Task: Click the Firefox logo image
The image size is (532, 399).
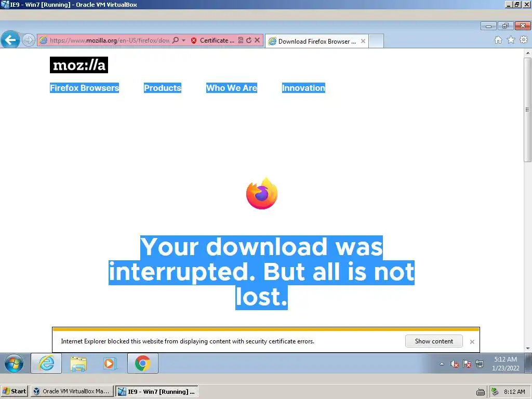Action: [262, 193]
